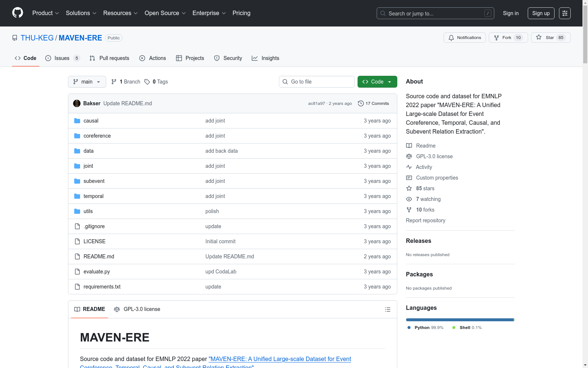The image size is (588, 368).
Task: Click Bakser's avatar thumbnail
Action: [77, 103]
